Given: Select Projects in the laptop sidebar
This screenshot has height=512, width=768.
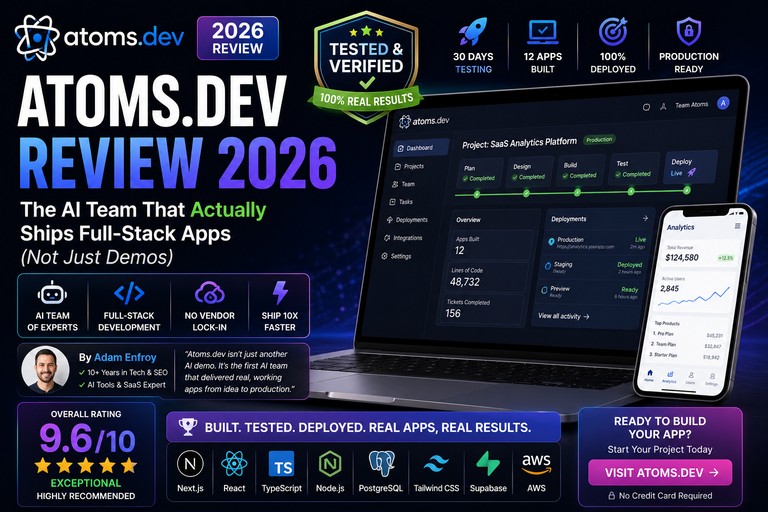Looking at the screenshot, I should (x=409, y=167).
